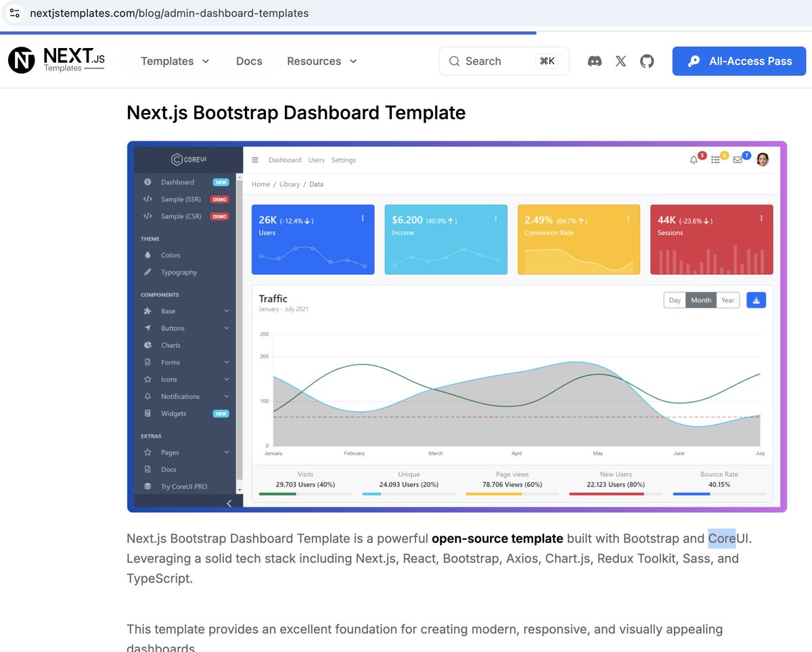This screenshot has width=812, height=652.
Task: Click the star icon next to Icons
Action: [148, 379]
